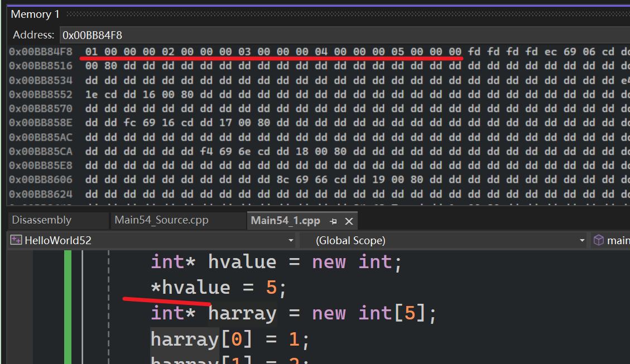Image resolution: width=630 pixels, height=364 pixels.
Task: Click the green change indicator margin bar
Action: 68,307
